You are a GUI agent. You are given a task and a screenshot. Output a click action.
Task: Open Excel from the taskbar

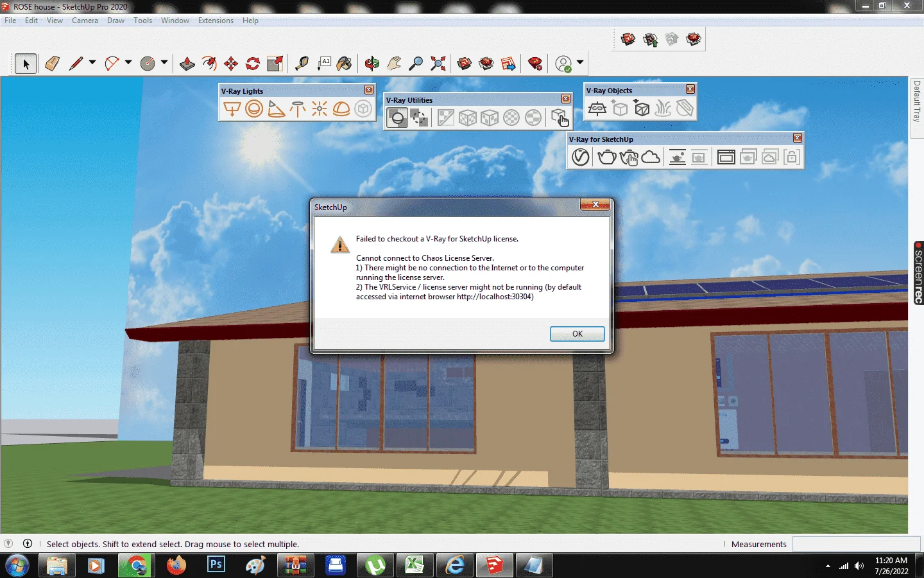(x=415, y=565)
